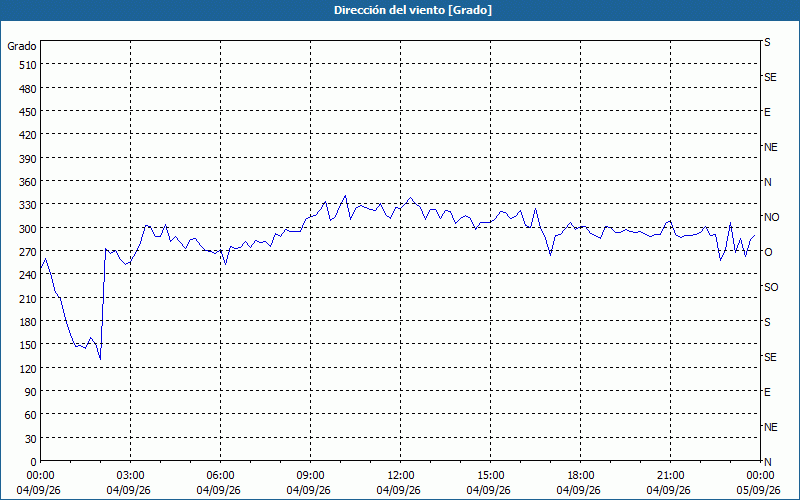The image size is (800, 500).
Task: Click the 04/09/26 date under 03:00
Action: tap(129, 490)
